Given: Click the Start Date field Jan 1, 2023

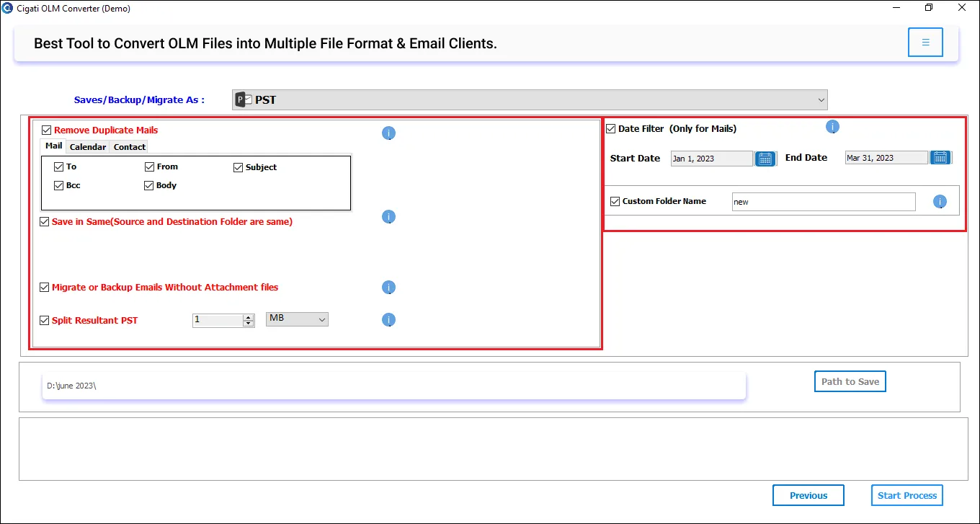Looking at the screenshot, I should point(712,159).
